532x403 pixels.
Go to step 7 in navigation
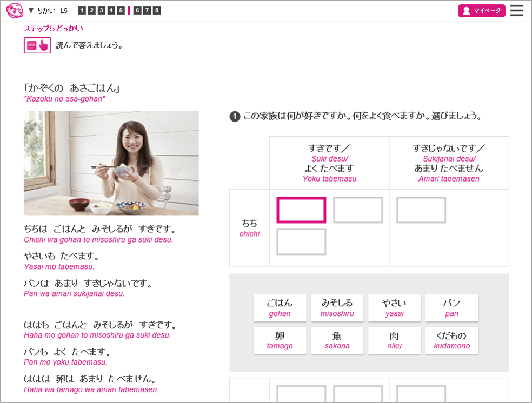[147, 10]
